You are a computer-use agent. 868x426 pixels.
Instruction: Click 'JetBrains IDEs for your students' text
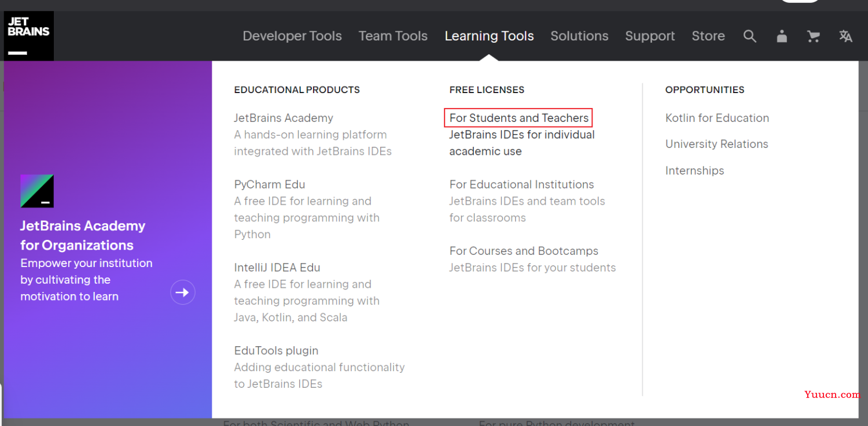(x=532, y=268)
